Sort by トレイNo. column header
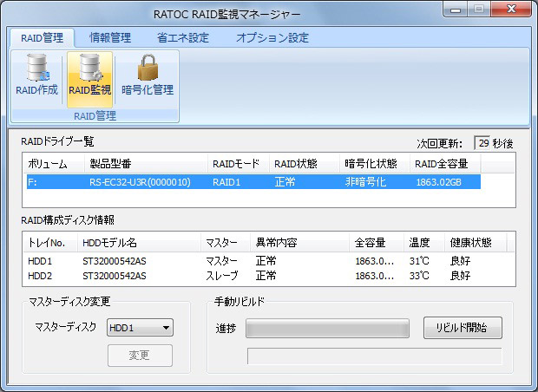Viewport: 538px width, 392px height. tap(50, 243)
